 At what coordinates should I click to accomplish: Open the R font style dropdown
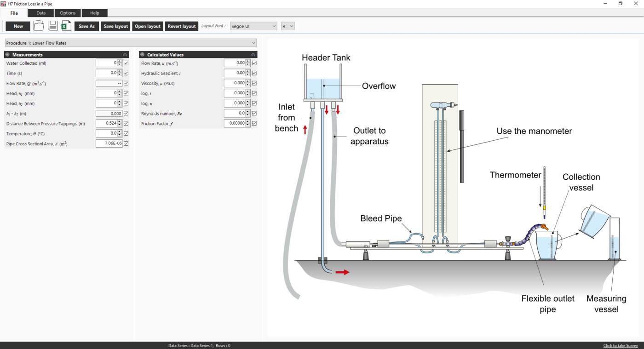pyautogui.click(x=287, y=26)
